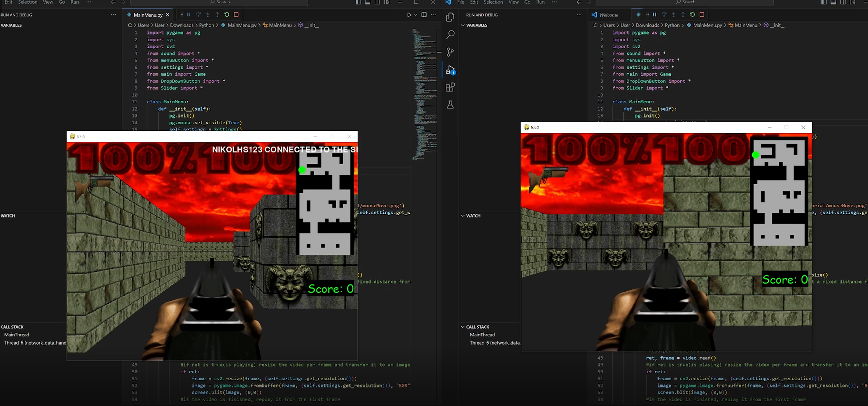
Task: Pause debugging in left window toolbar
Action: [x=189, y=15]
